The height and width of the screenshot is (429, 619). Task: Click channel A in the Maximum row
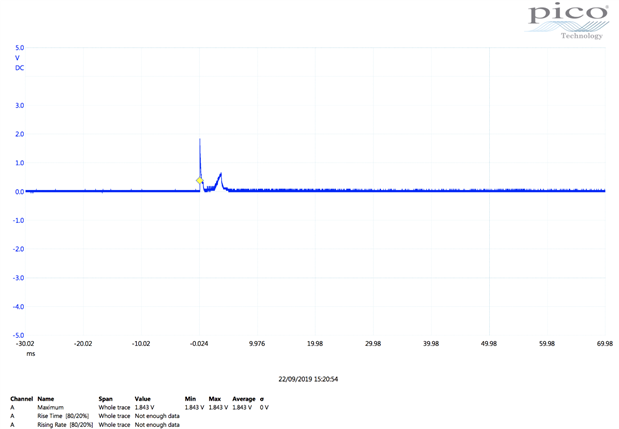[x=12, y=408]
